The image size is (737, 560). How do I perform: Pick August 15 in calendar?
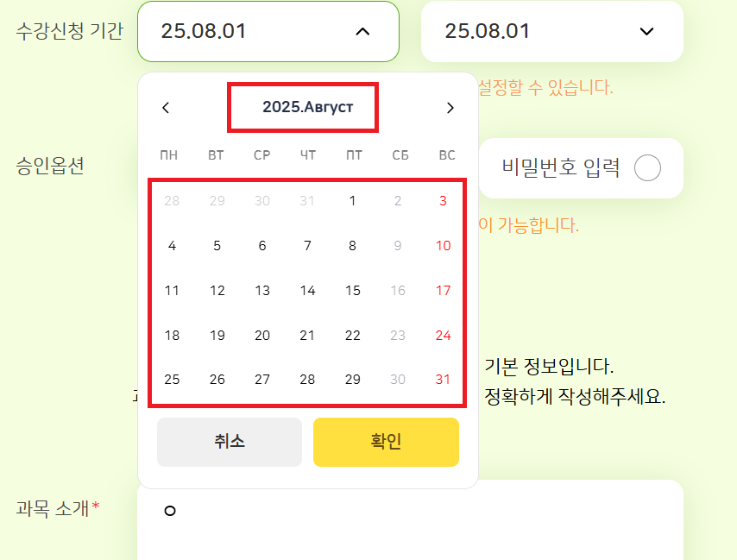click(x=352, y=291)
